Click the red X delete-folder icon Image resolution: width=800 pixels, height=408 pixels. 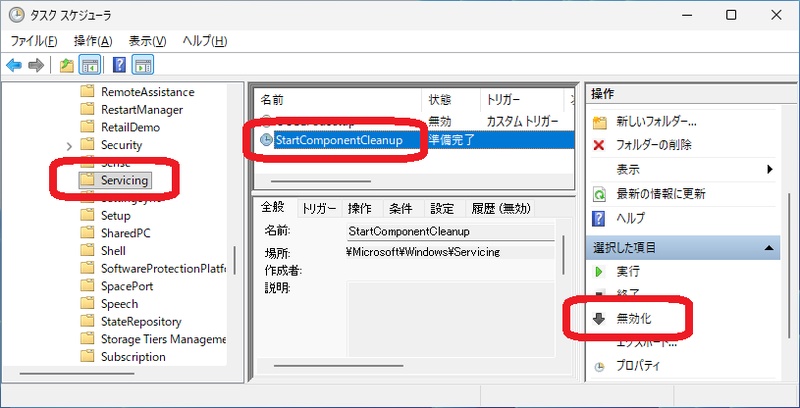599,145
